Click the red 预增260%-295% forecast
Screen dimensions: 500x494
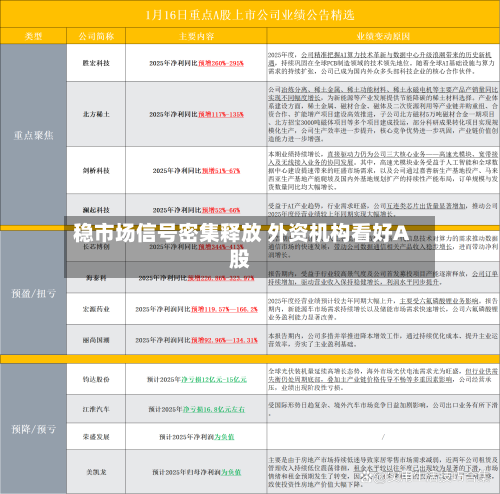[221, 63]
